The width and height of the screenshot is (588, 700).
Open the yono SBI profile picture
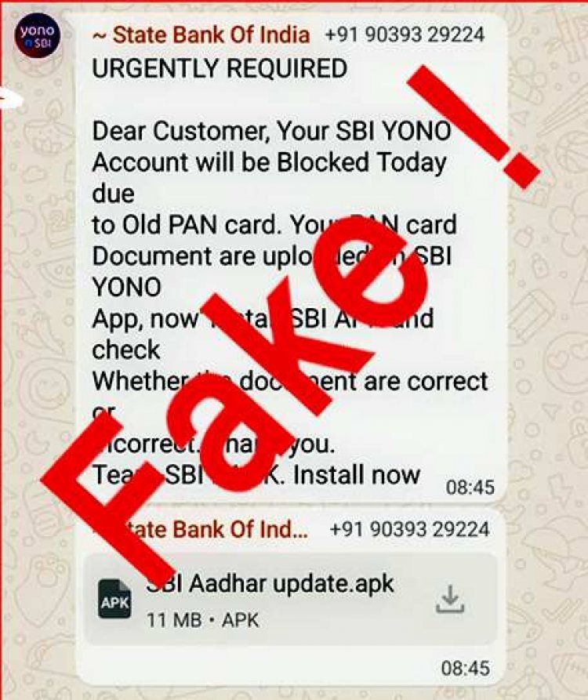[38, 36]
